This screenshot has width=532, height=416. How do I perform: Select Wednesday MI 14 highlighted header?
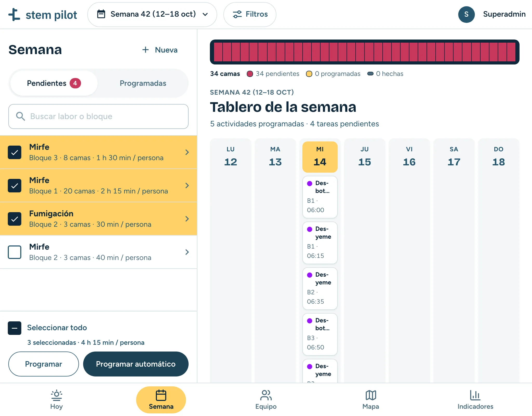point(320,157)
